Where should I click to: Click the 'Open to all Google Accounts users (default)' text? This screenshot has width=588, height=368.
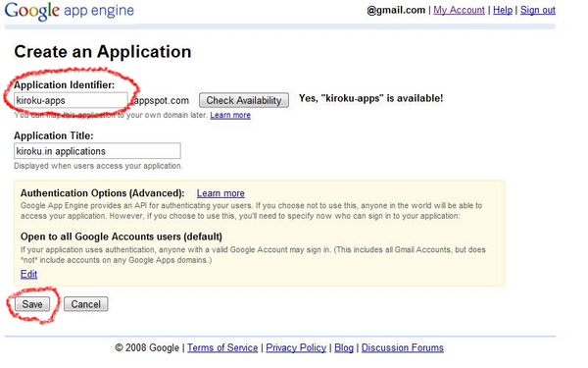[x=122, y=237]
